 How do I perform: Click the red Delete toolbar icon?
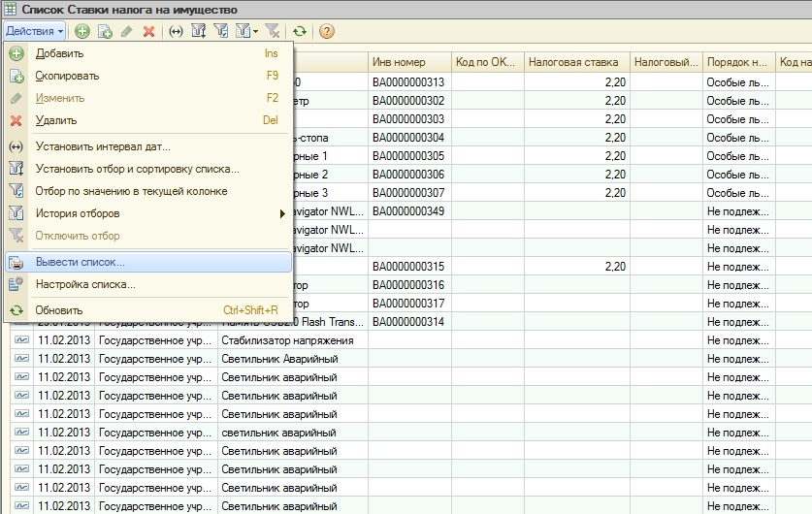[148, 31]
